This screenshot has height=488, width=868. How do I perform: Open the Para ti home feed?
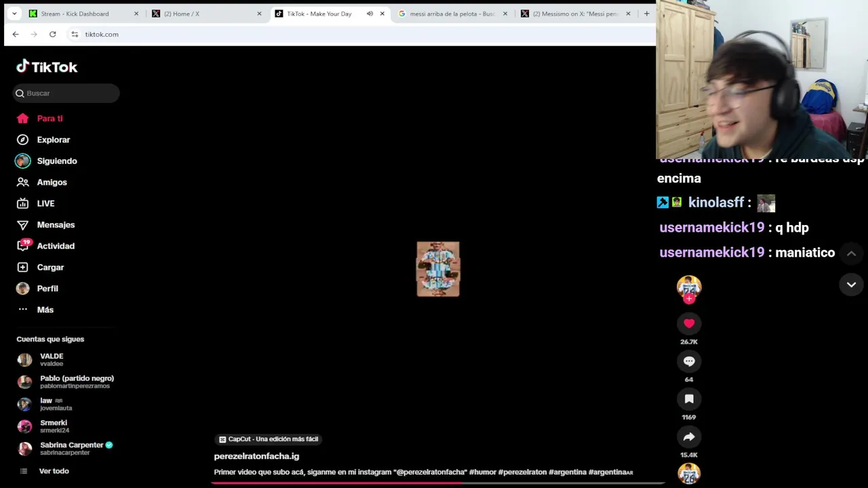click(x=39, y=119)
